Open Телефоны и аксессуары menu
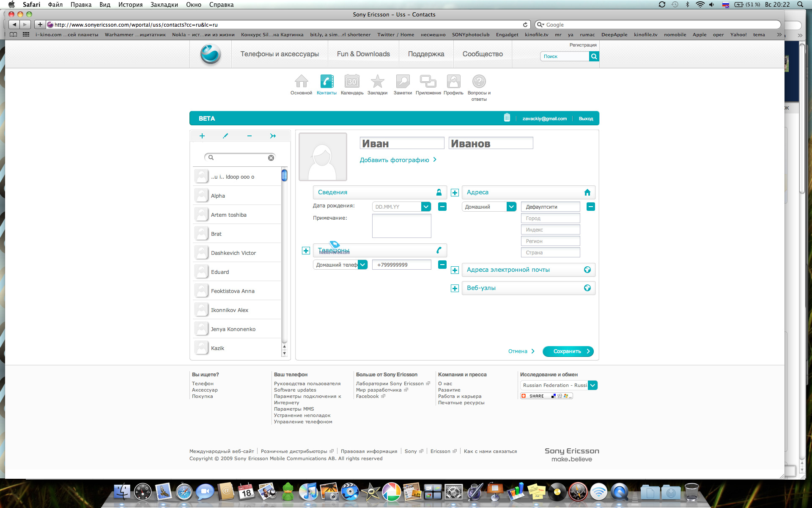Viewport: 812px width, 508px height. 280,54
